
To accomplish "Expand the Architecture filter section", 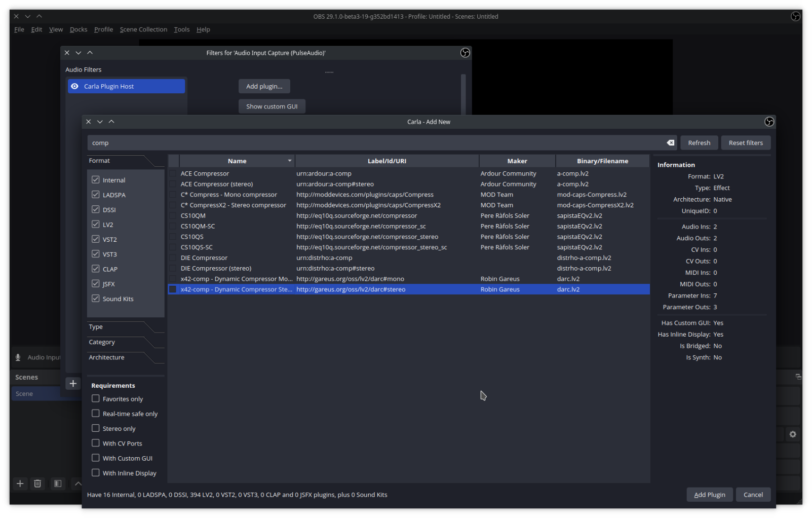I will 125,357.
